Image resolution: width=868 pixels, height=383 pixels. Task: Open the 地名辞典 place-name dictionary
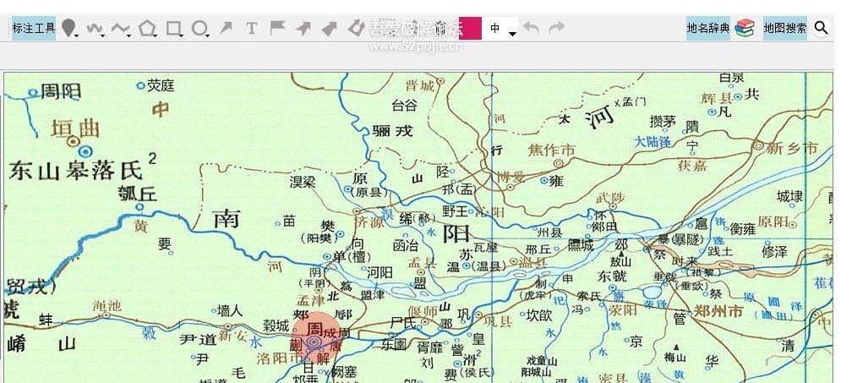707,28
